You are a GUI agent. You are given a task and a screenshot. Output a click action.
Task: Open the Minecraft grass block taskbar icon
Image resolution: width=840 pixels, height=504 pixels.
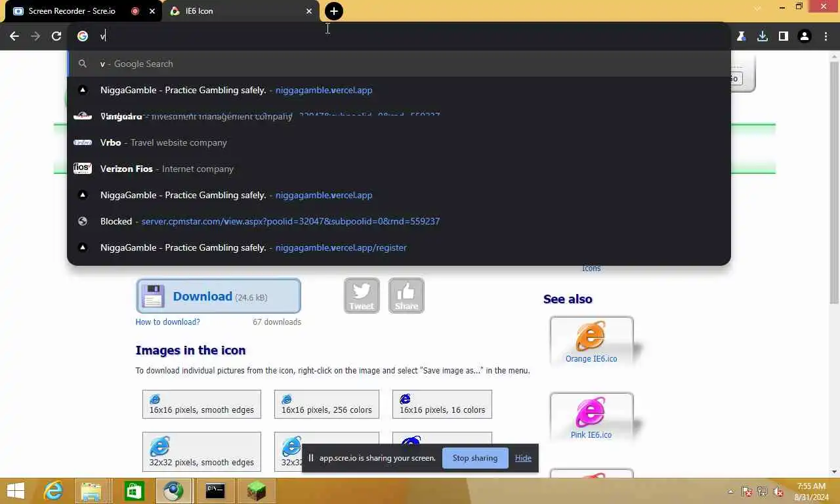[x=256, y=491]
